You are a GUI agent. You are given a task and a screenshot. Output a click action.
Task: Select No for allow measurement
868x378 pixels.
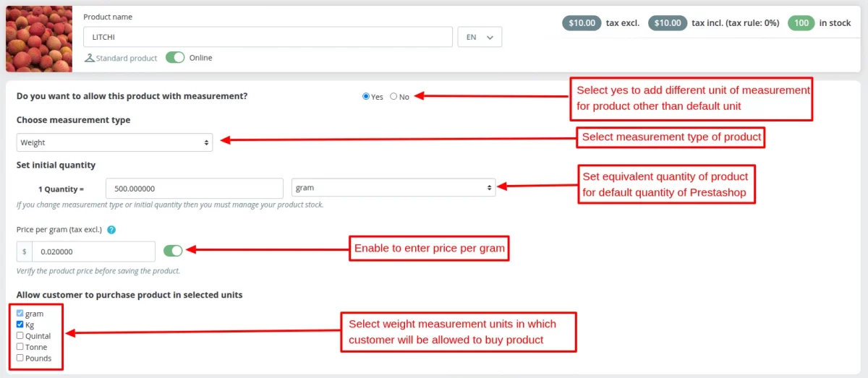click(x=393, y=96)
